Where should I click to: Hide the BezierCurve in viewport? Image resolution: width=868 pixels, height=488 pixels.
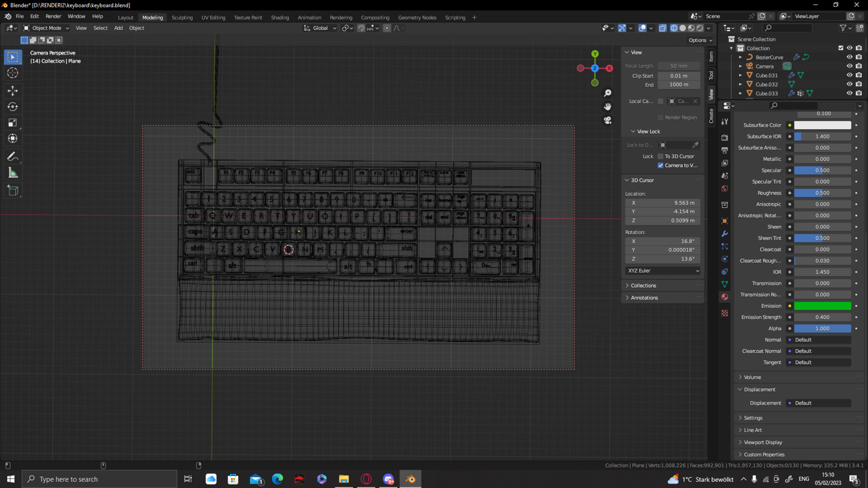tap(849, 57)
